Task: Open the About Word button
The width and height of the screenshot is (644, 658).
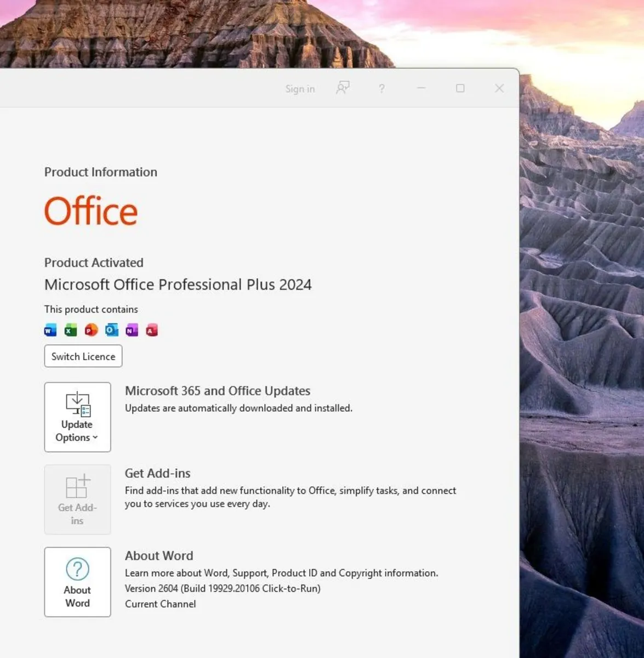Action: pyautogui.click(x=77, y=582)
